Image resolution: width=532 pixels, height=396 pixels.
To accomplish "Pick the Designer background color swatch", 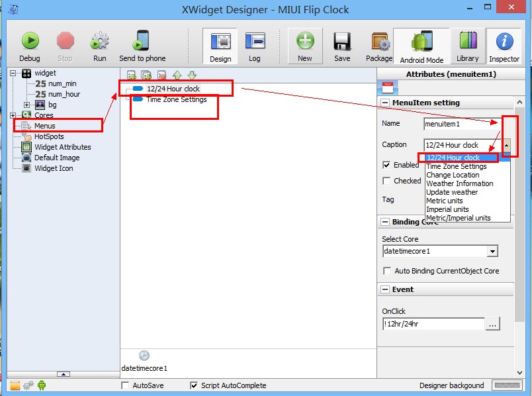I will (507, 385).
